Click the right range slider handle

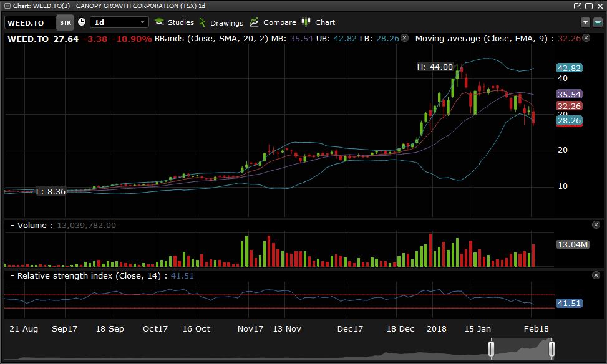tap(551, 348)
